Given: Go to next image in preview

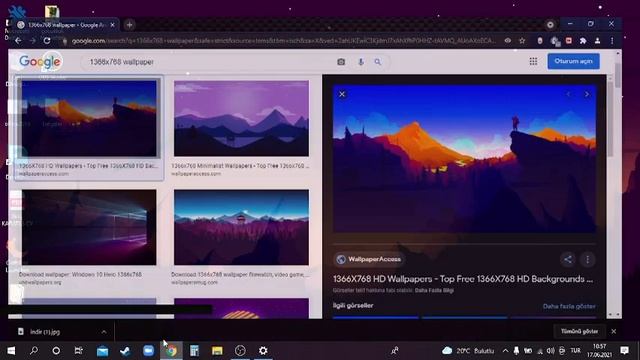Looking at the screenshot, I should coord(587,94).
